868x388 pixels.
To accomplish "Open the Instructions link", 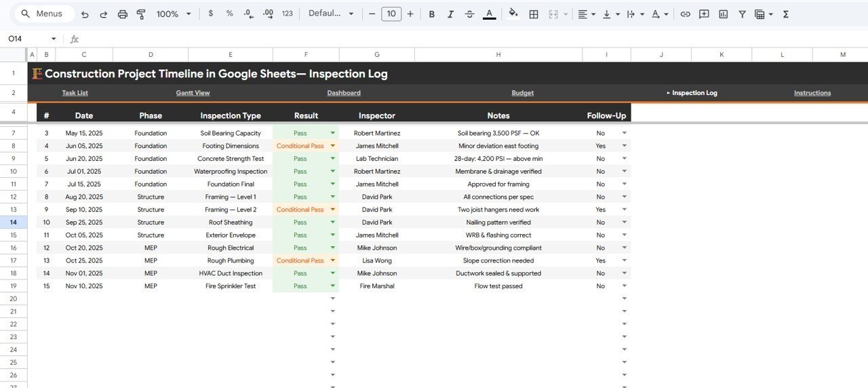I will point(812,93).
